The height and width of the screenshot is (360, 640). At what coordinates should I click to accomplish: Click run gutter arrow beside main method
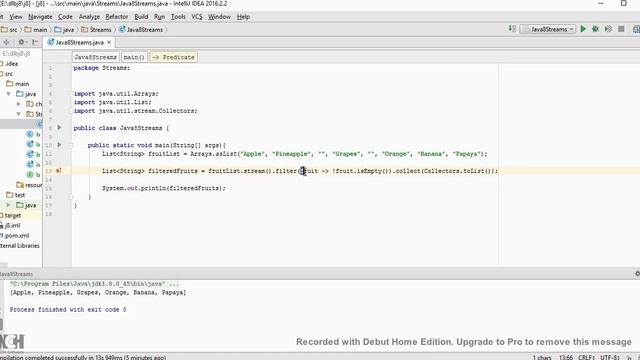coord(59,145)
